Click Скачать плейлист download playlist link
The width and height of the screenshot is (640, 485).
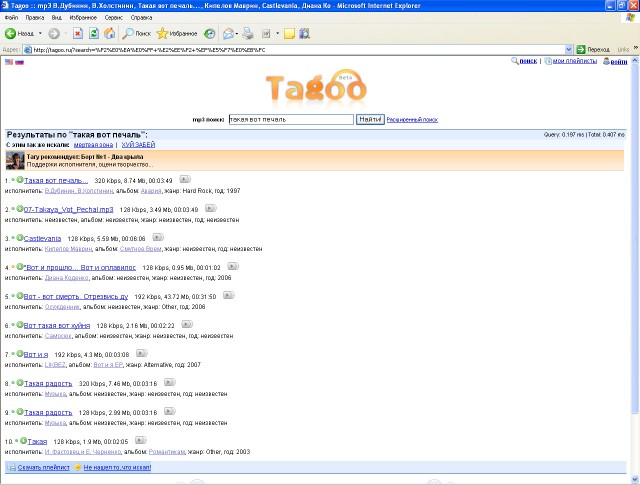pos(44,467)
